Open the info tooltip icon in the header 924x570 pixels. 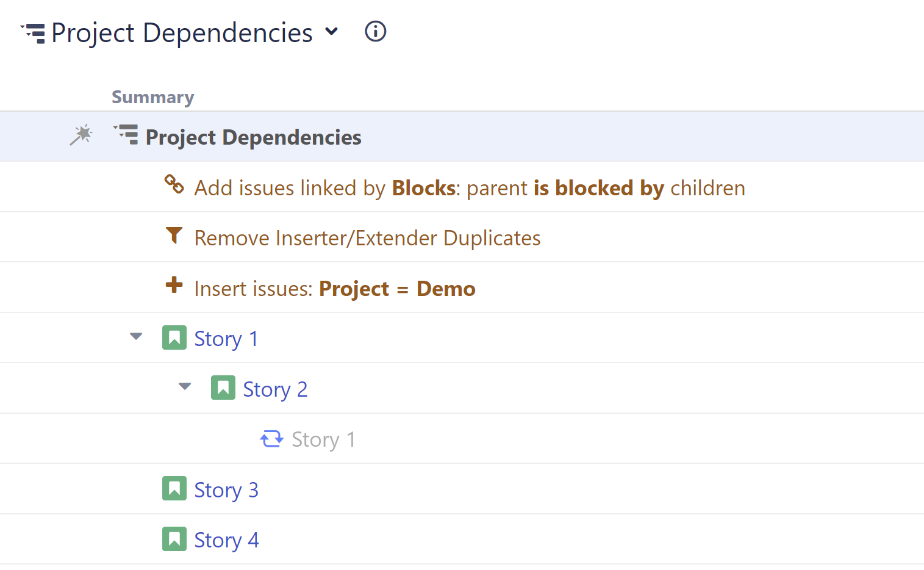(375, 31)
